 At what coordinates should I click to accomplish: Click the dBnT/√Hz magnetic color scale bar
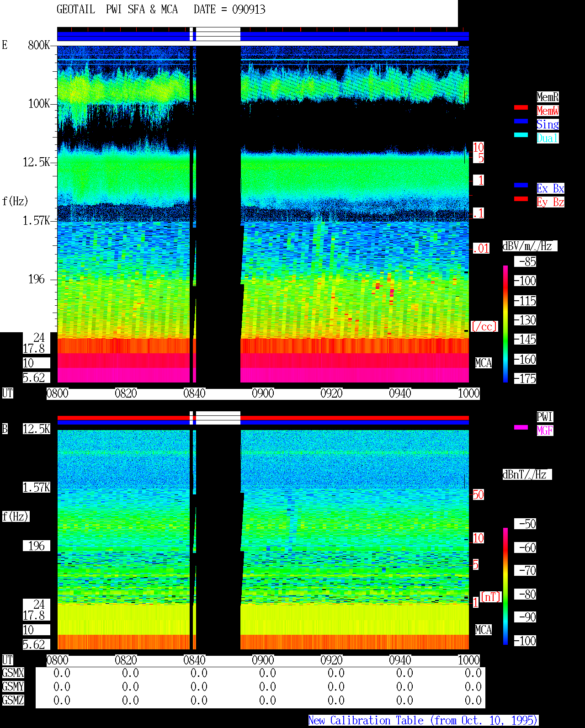tap(505, 586)
